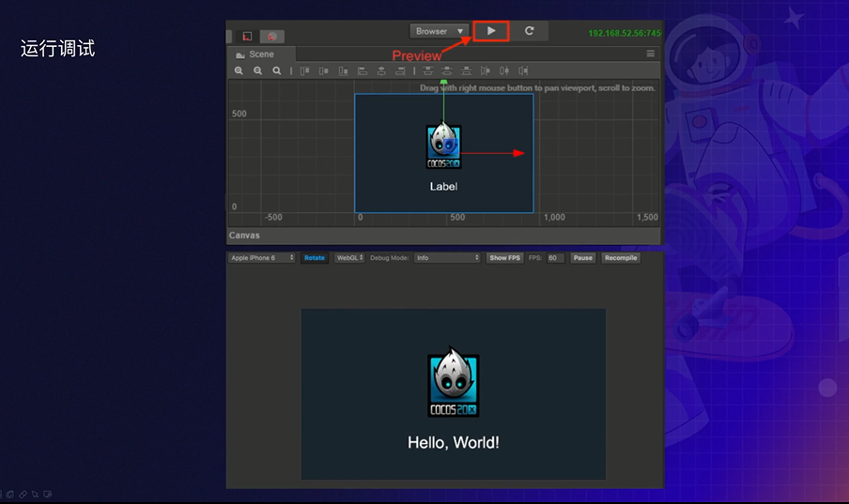The width and height of the screenshot is (849, 504).
Task: Click the Canvas breadcrumb label
Action: [x=244, y=236]
